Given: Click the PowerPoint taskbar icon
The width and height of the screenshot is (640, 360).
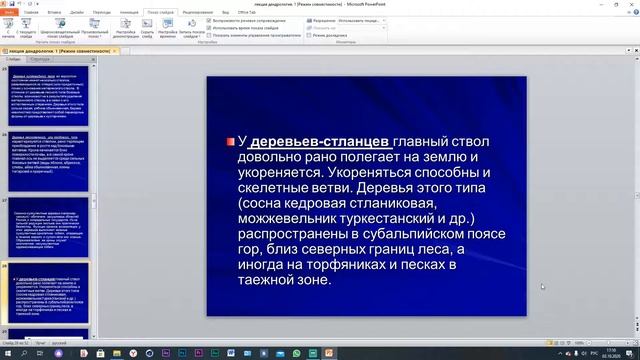Looking at the screenshot, I should pos(329,353).
